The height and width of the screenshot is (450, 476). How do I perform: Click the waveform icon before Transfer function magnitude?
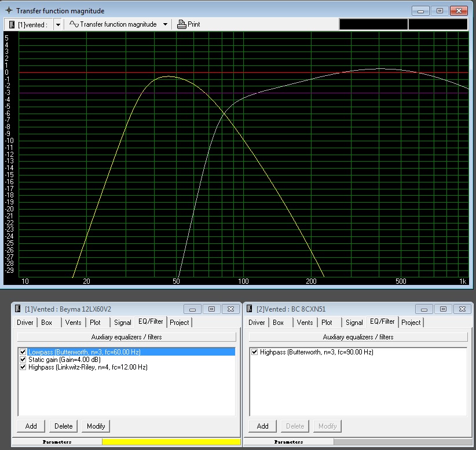(74, 24)
